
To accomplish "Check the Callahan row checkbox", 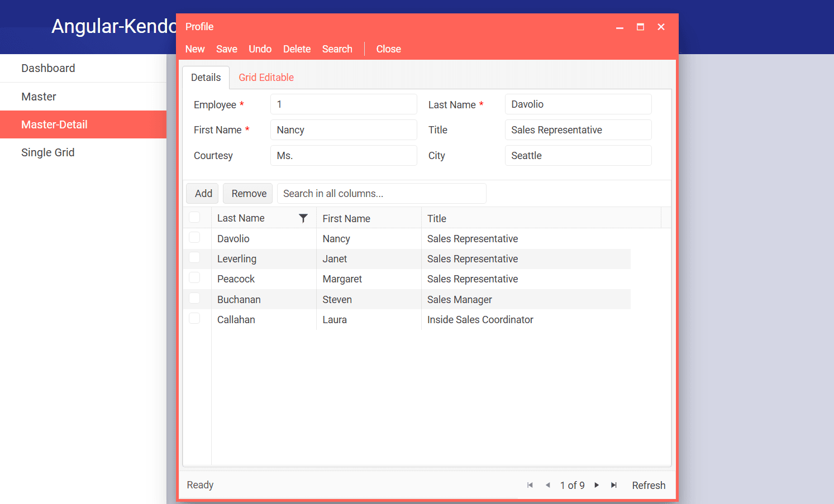I will [194, 318].
